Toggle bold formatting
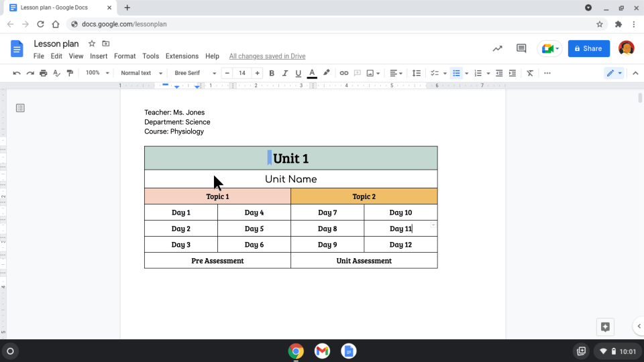 272,73
